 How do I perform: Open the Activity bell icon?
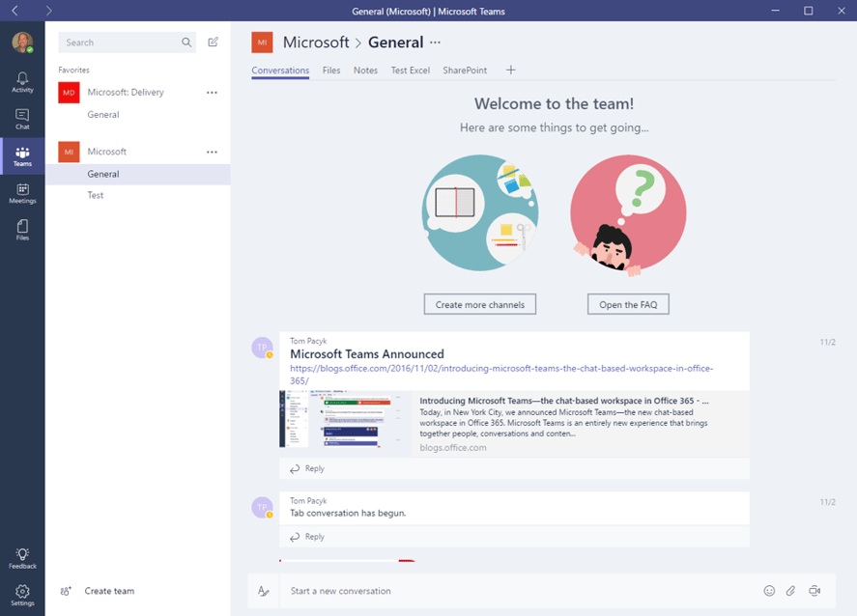tap(22, 82)
